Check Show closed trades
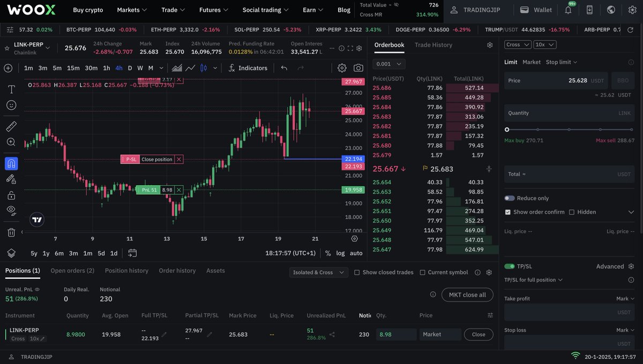643x364 pixels. click(x=357, y=272)
